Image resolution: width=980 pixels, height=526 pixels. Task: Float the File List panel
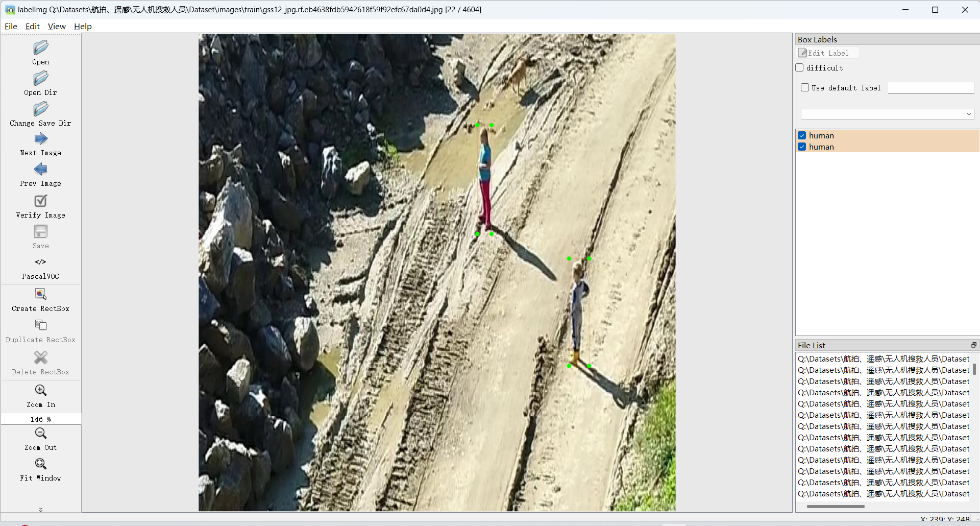pos(973,345)
